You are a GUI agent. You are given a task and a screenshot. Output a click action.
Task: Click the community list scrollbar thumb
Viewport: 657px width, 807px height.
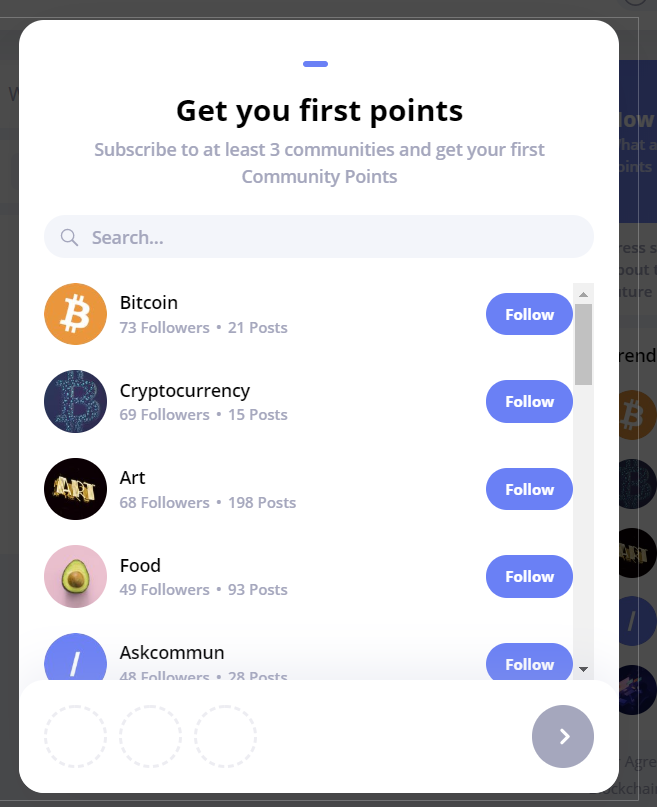tap(583, 344)
